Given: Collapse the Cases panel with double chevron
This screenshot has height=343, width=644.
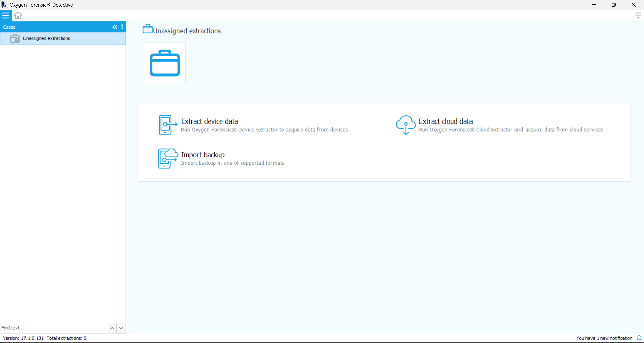Looking at the screenshot, I should click(x=115, y=27).
